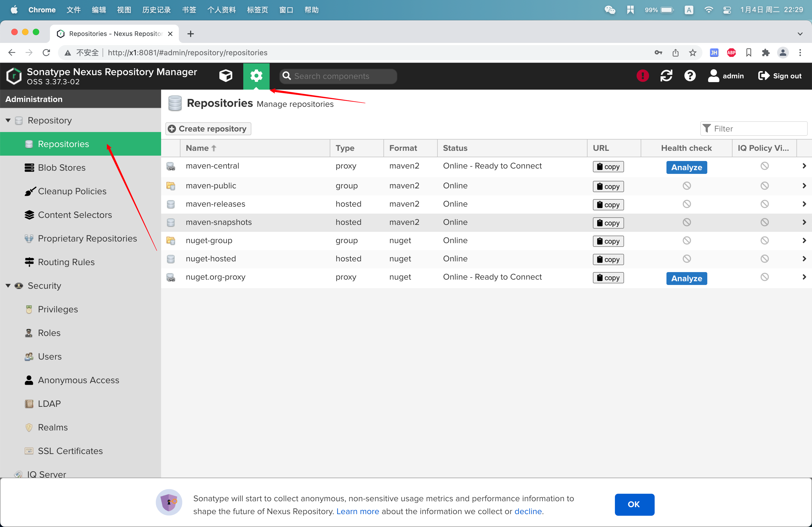Open the 历史记录 menu in menu bar
The width and height of the screenshot is (812, 527).
[156, 10]
